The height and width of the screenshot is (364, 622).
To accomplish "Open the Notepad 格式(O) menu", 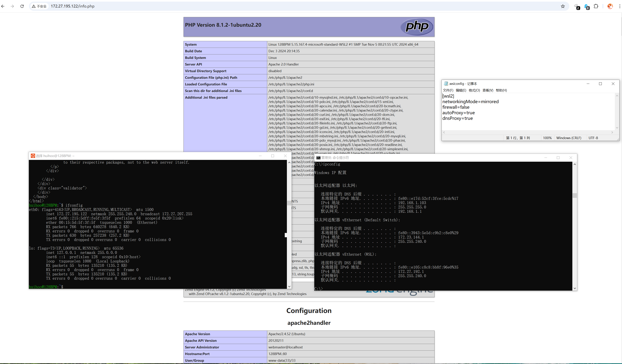I will [x=474, y=90].
